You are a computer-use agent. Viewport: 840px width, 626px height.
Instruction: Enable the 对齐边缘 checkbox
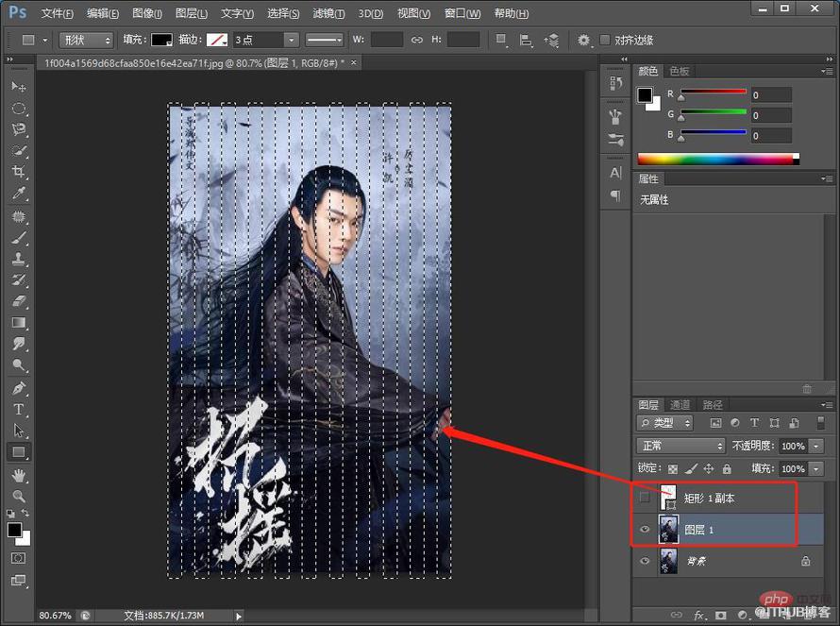click(x=605, y=40)
